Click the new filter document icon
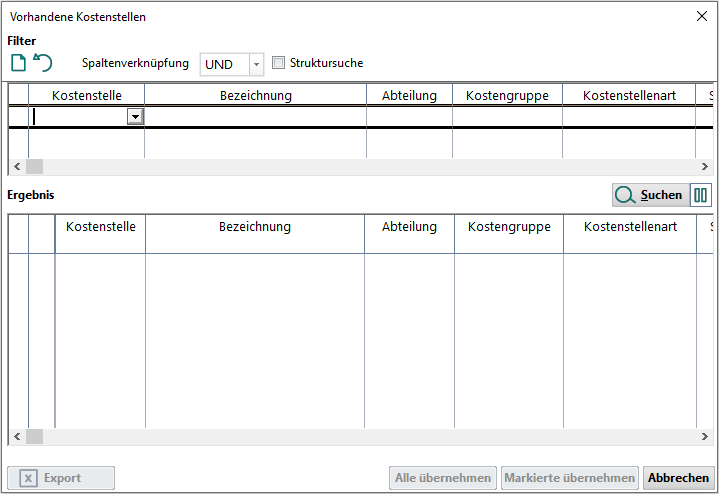Image resolution: width=719 pixels, height=494 pixels. pos(18,63)
